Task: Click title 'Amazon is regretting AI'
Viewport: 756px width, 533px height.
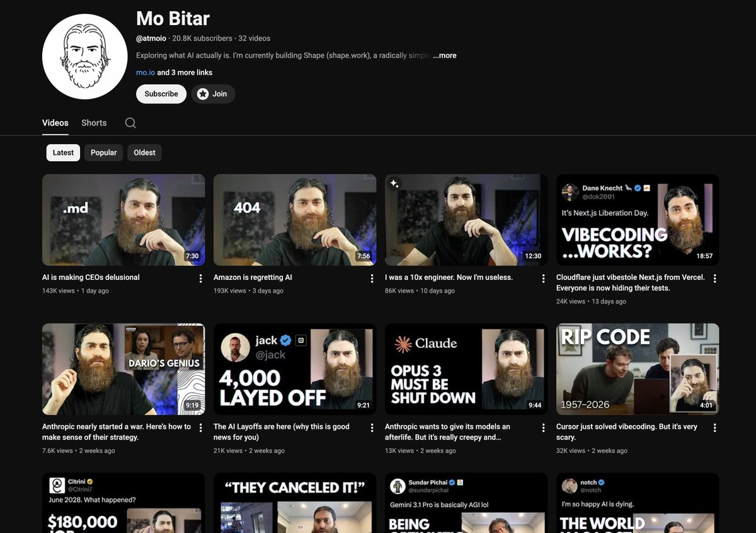Action: 253,277
